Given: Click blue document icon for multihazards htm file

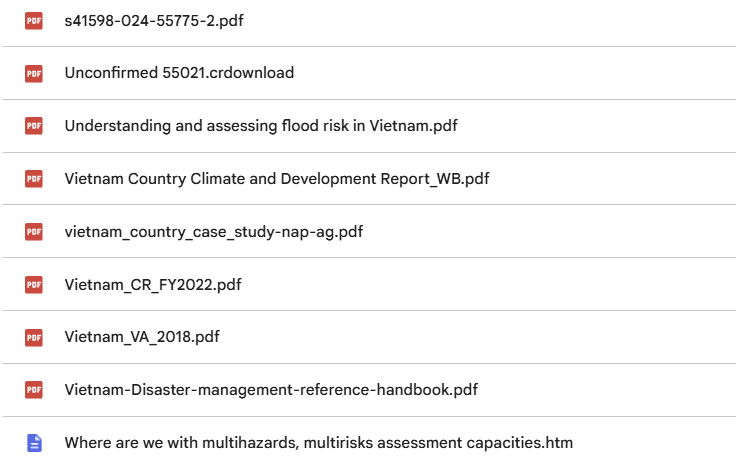Looking at the screenshot, I should (34, 443).
